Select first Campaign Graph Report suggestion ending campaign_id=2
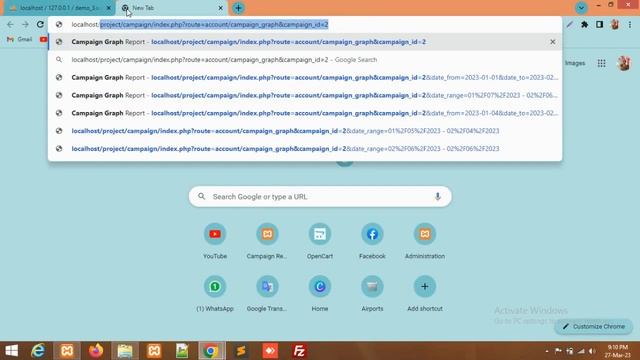 tap(305, 42)
